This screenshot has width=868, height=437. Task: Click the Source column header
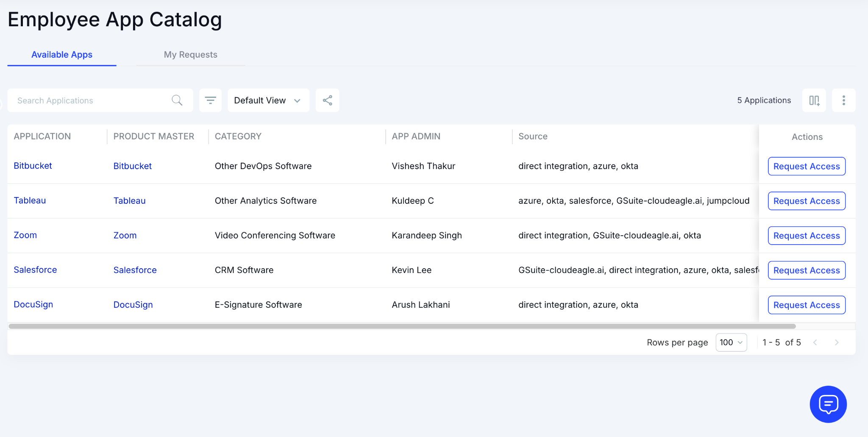click(533, 136)
